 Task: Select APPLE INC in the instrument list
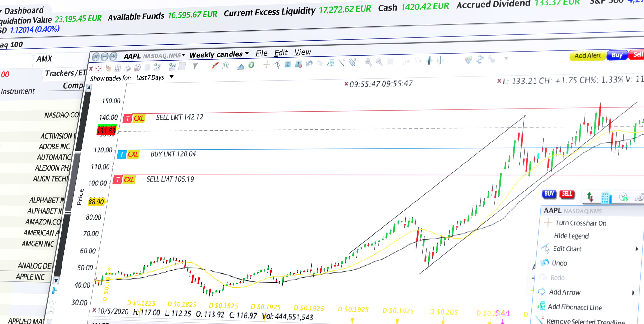[30, 277]
